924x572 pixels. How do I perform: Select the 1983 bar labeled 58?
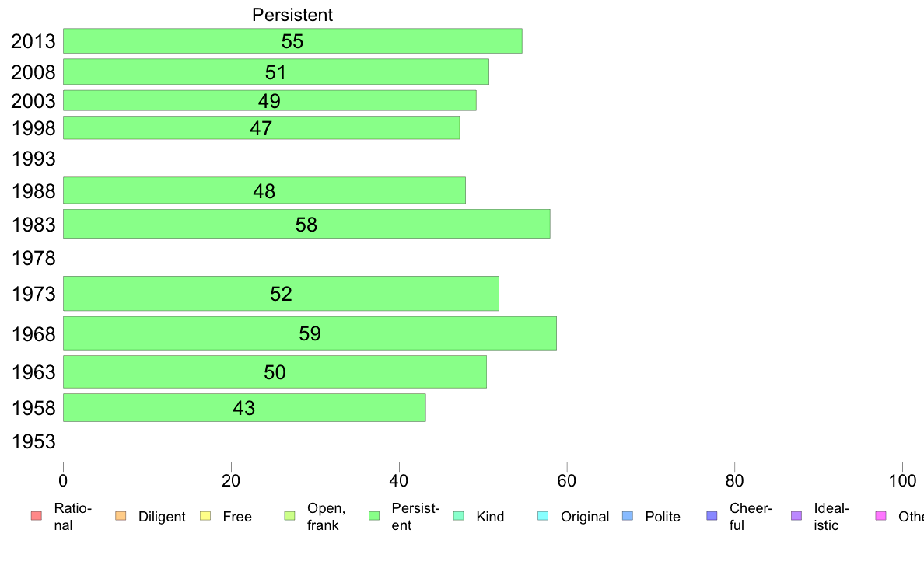tap(306, 224)
